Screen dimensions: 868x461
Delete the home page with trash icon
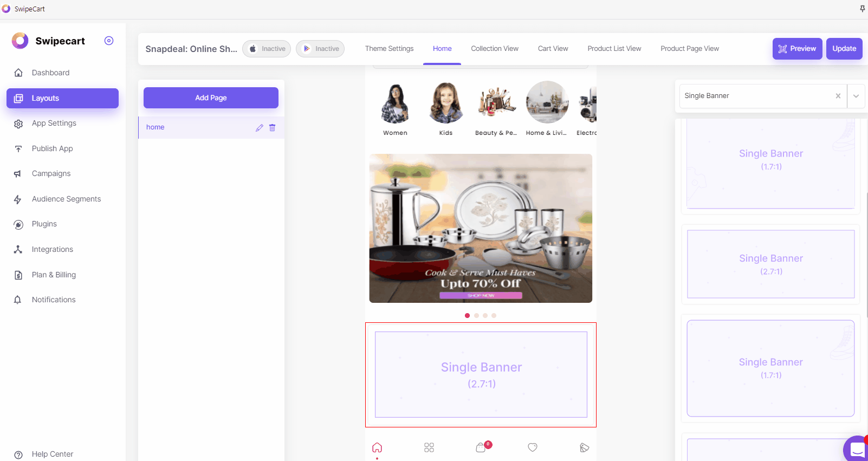(273, 128)
